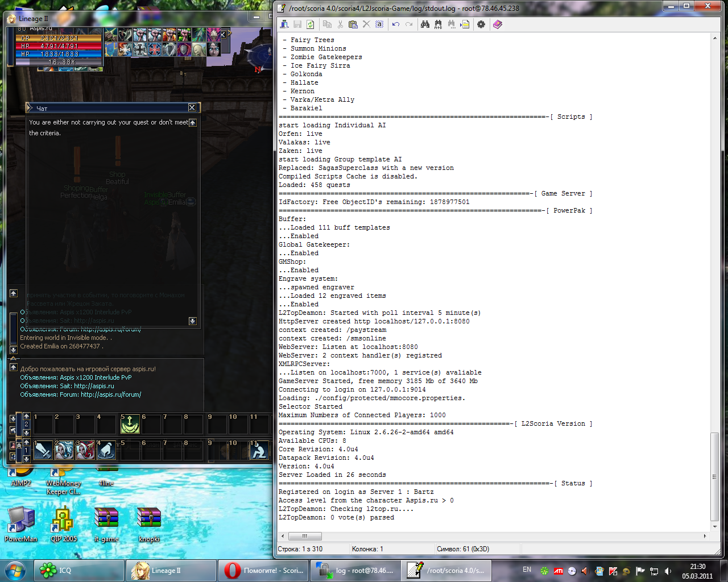Use the blue-haired portrait skill in slot 2
The width and height of the screenshot is (728, 582).
point(64,450)
